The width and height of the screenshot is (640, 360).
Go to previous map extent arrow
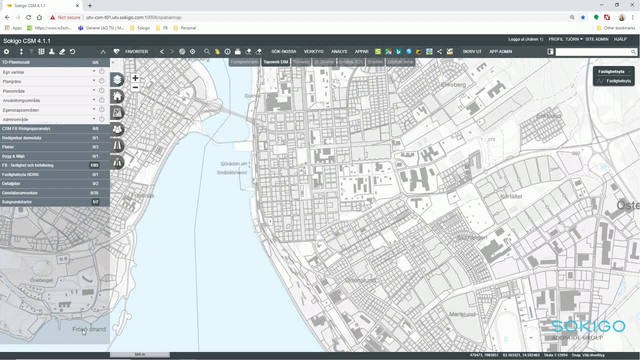pyautogui.click(x=162, y=52)
